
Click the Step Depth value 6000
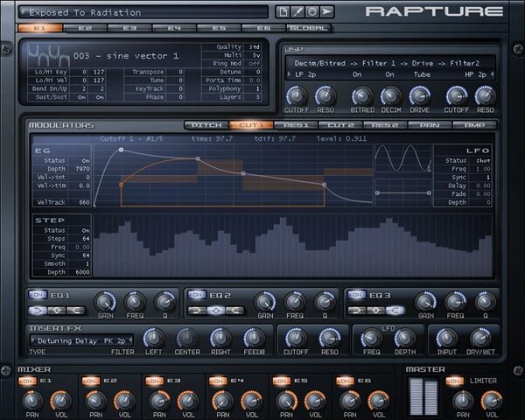pos(82,272)
